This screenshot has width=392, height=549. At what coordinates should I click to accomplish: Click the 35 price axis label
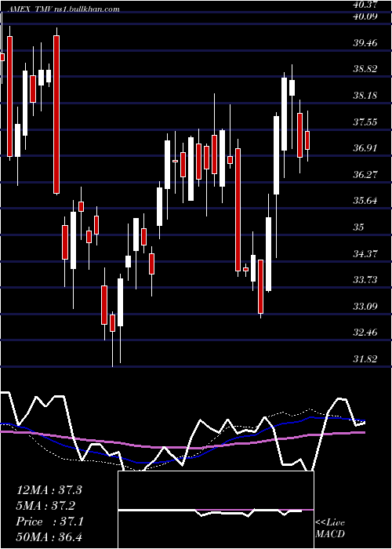click(358, 227)
